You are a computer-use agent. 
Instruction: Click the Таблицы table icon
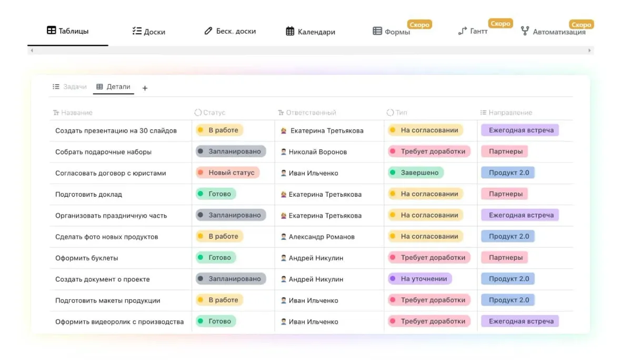coord(51,31)
